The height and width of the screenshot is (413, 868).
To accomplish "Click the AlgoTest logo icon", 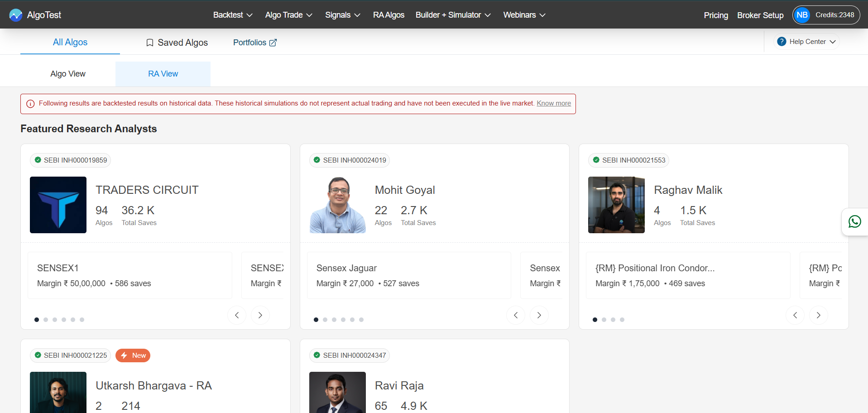I will [16, 15].
